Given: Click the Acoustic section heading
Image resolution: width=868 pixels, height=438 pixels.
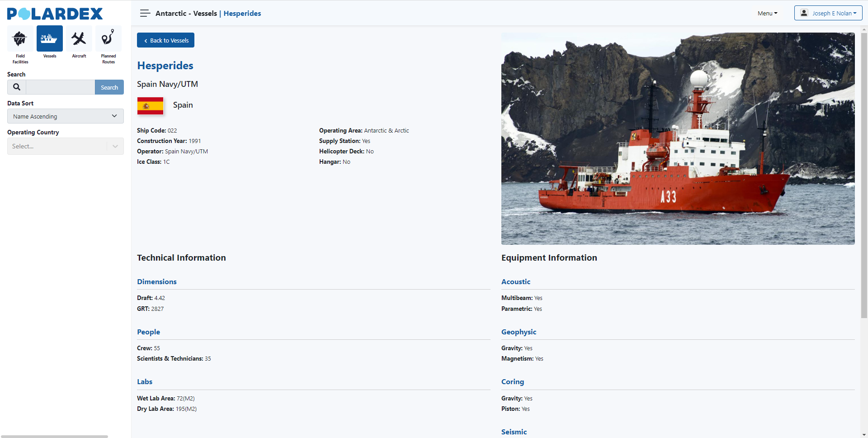Looking at the screenshot, I should point(516,281).
